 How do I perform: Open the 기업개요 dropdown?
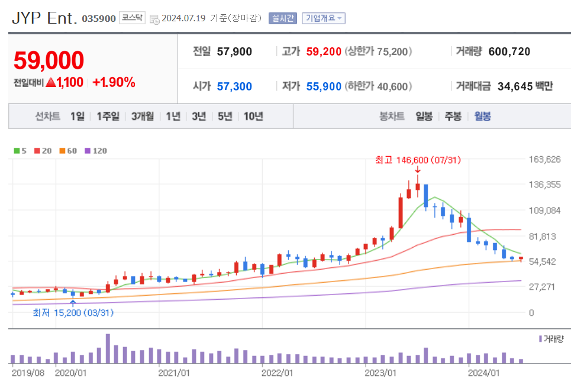[324, 18]
